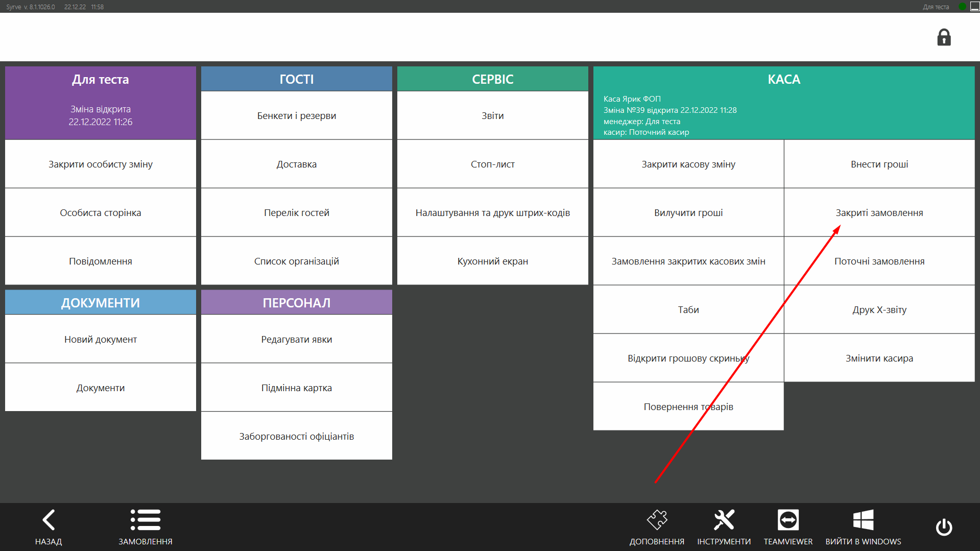Select Закрити касову зміну
The height and width of the screenshot is (551, 980).
click(688, 164)
